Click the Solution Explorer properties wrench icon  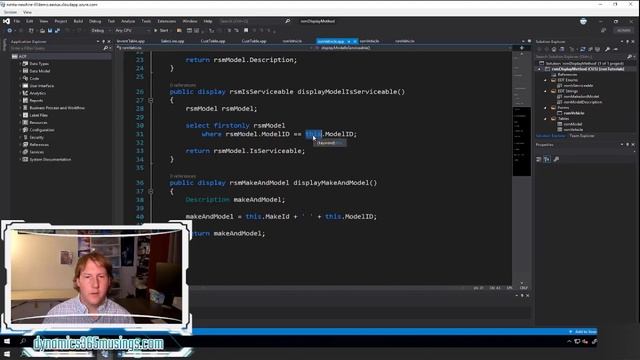pos(607,49)
